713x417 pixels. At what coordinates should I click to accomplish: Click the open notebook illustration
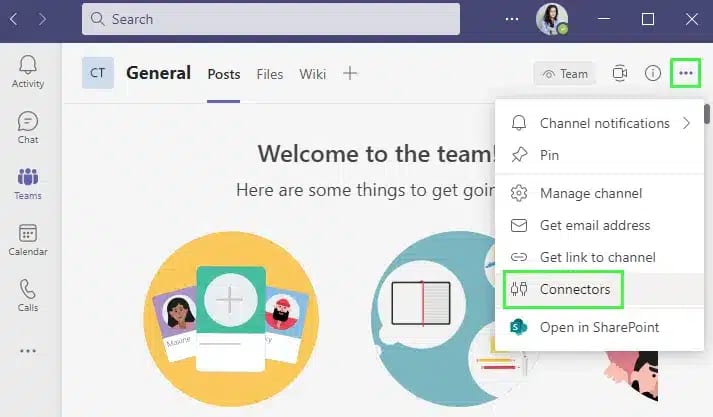[421, 303]
